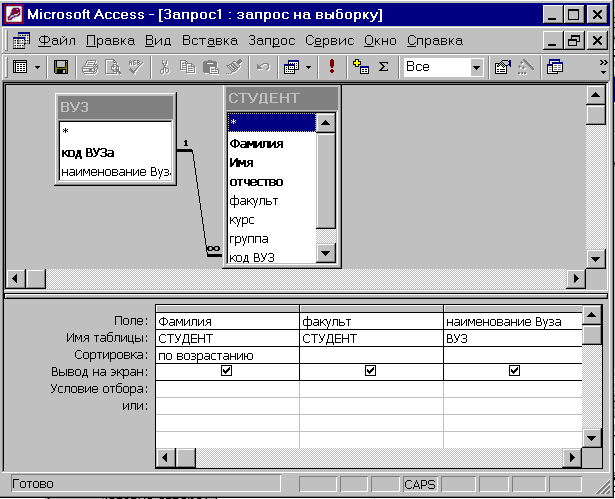Click the Undo arrow icon

coord(263,67)
